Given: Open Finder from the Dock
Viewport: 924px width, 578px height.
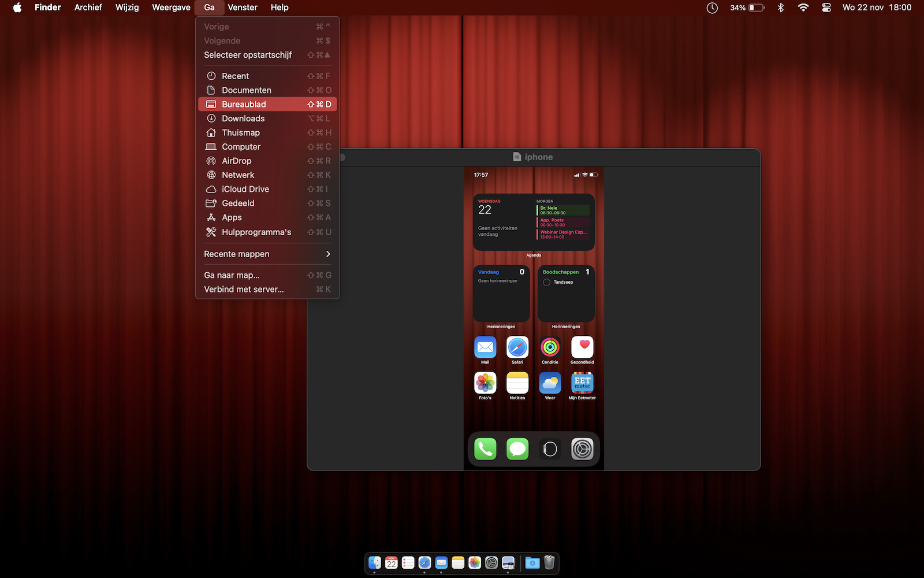Looking at the screenshot, I should (x=375, y=562).
